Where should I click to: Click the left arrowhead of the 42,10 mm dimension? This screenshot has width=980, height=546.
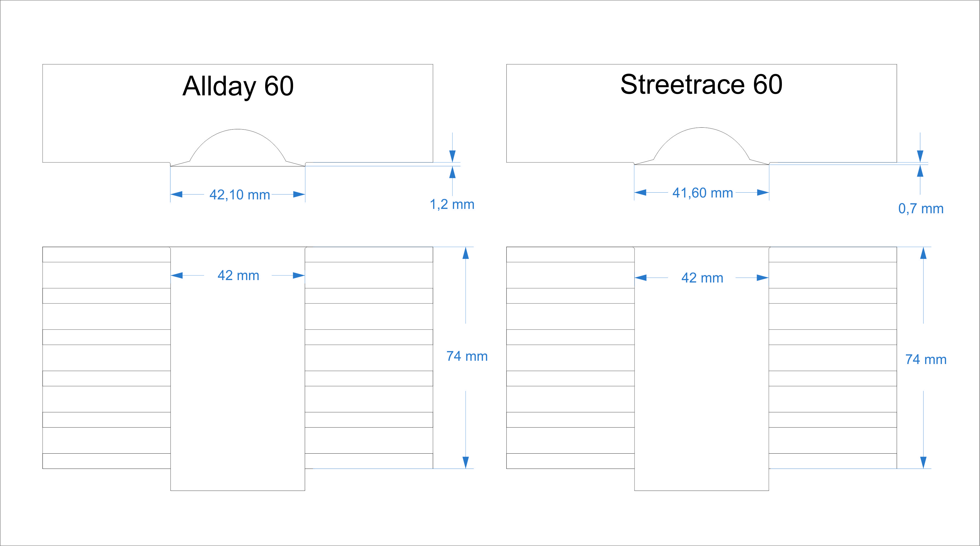[176, 194]
